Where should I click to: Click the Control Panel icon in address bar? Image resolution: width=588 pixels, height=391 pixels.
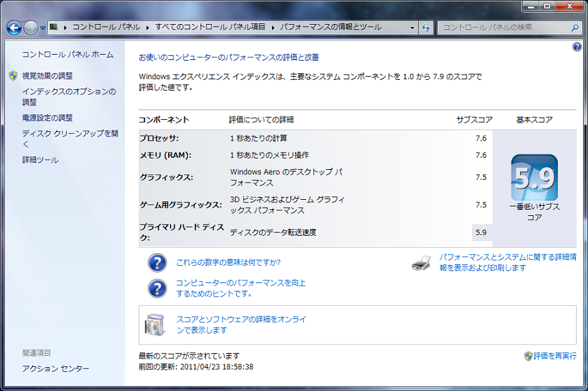click(54, 27)
